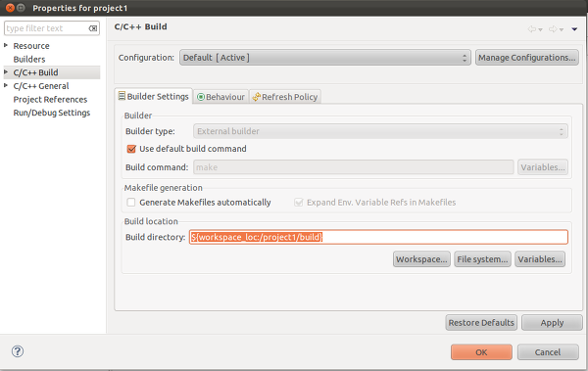Click the File system... button

point(482,259)
